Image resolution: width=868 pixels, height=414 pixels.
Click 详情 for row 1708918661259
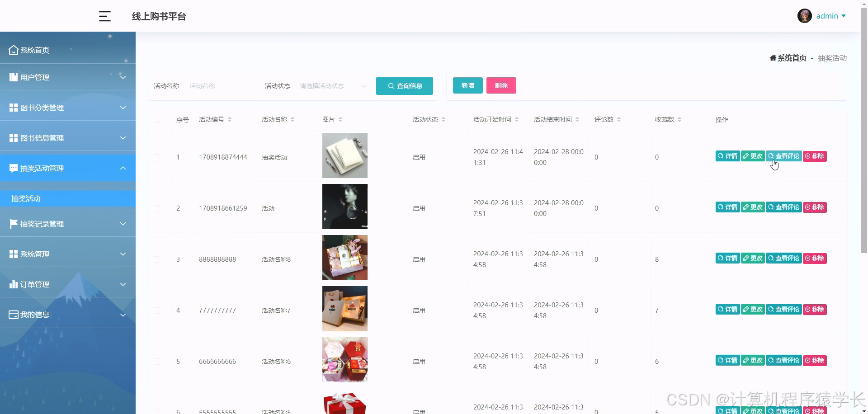pyautogui.click(x=727, y=207)
